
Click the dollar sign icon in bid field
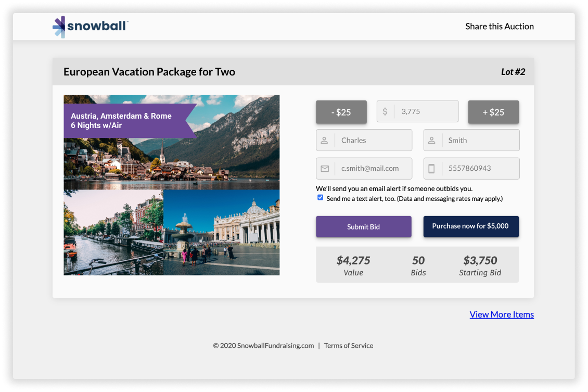(385, 111)
